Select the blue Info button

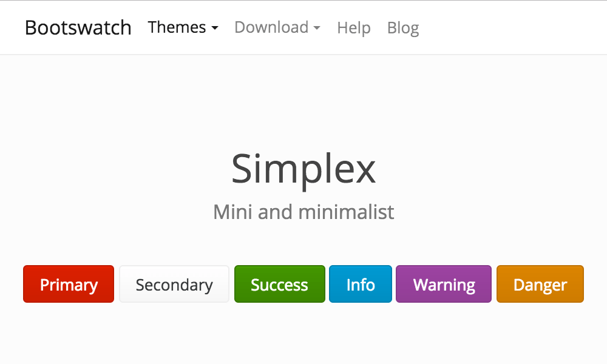pos(360,284)
